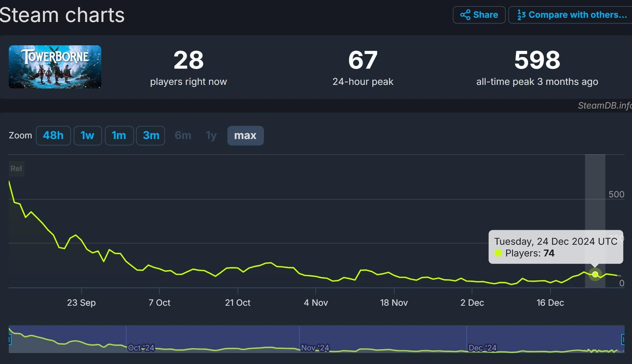Click the Share button
Viewport: 632px width, 364px height.
[479, 15]
